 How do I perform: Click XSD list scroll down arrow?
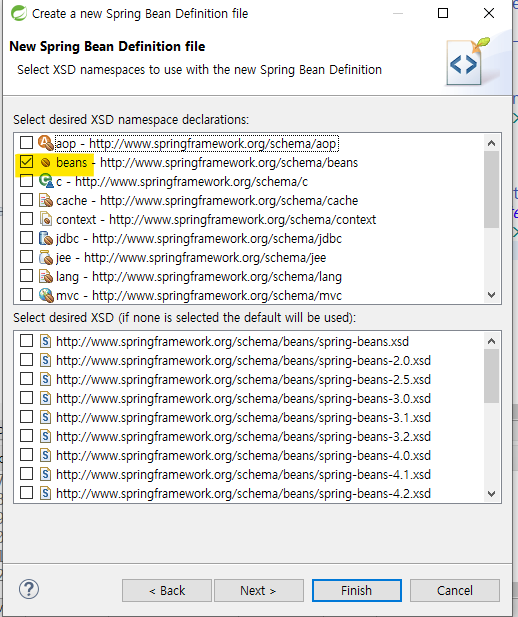(x=491, y=493)
